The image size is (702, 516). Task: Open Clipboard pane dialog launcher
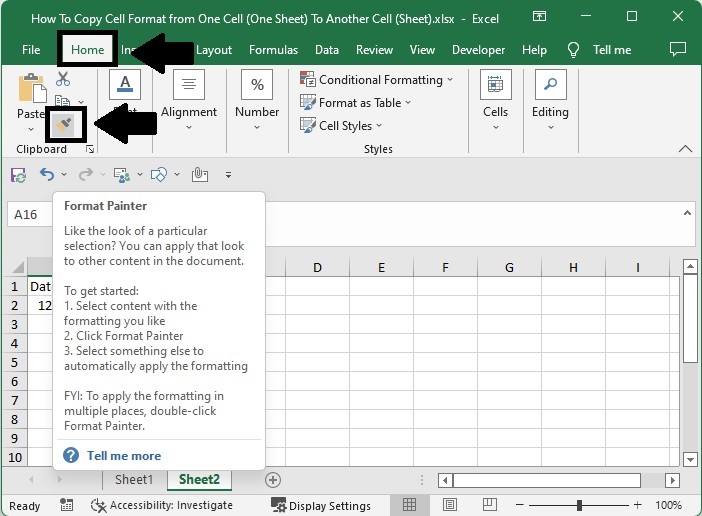coord(90,150)
